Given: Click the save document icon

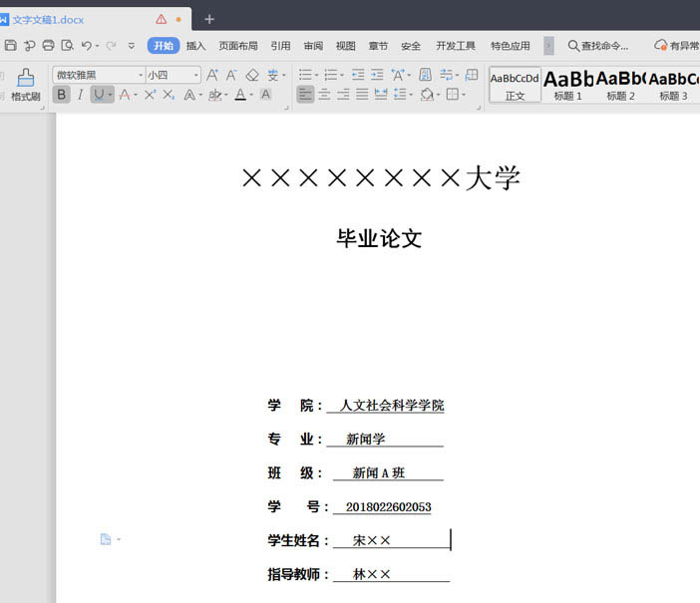Looking at the screenshot, I should 10,45.
